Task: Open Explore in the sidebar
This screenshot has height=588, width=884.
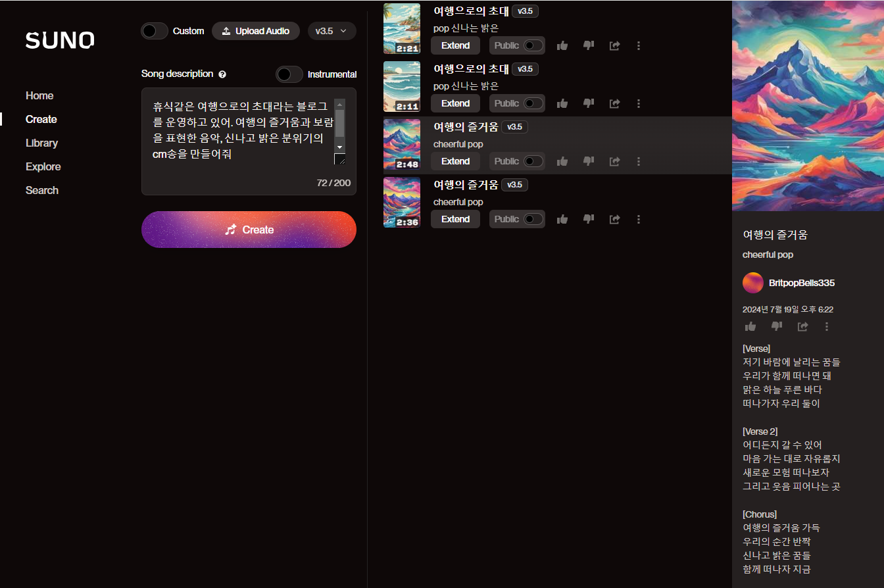Action: point(43,166)
